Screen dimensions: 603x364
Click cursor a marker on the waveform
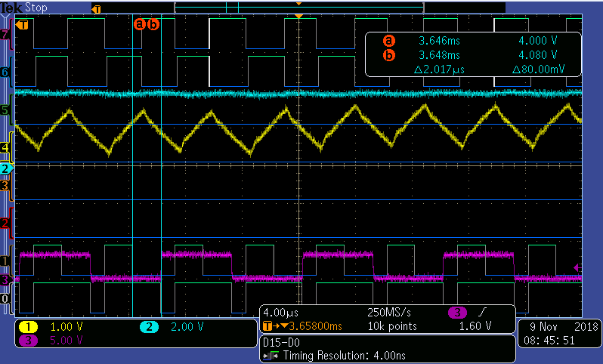tap(139, 24)
